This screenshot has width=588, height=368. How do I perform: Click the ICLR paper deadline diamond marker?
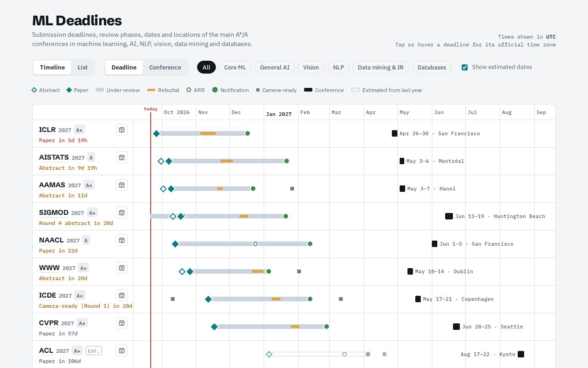[x=156, y=133]
